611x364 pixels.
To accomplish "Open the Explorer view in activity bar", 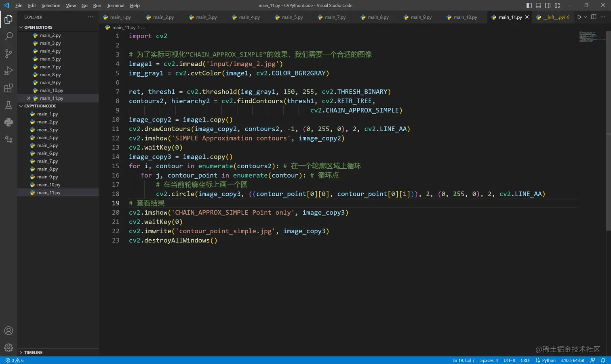I will point(8,19).
